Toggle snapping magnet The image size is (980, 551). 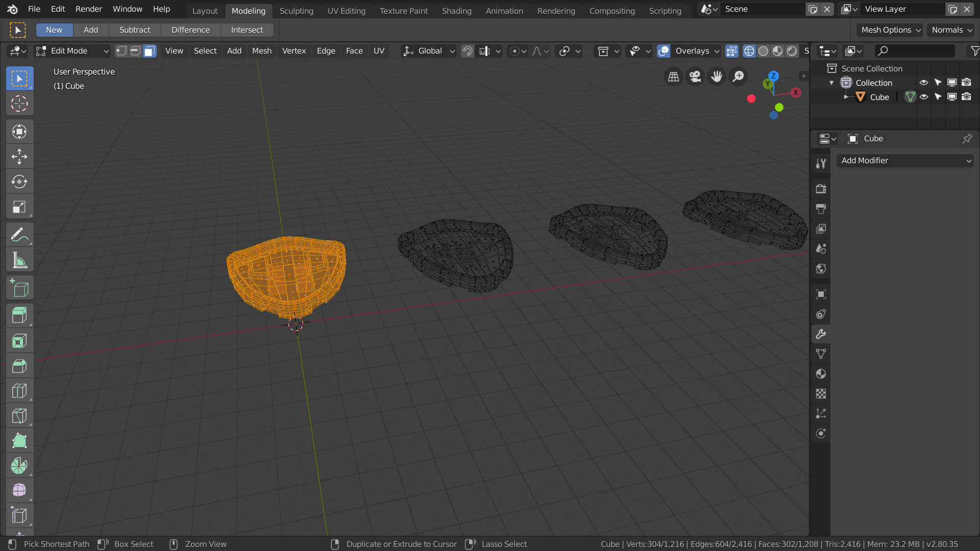coord(467,51)
